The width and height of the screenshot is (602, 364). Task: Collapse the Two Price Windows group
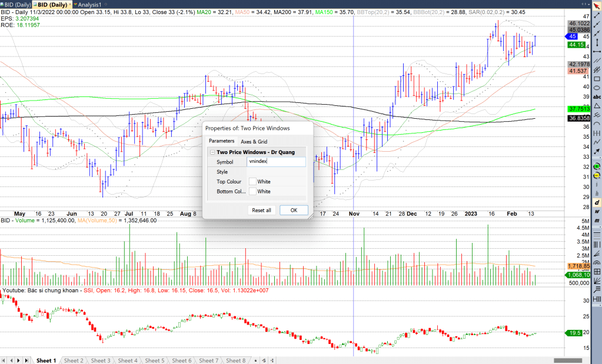pyautogui.click(x=212, y=152)
